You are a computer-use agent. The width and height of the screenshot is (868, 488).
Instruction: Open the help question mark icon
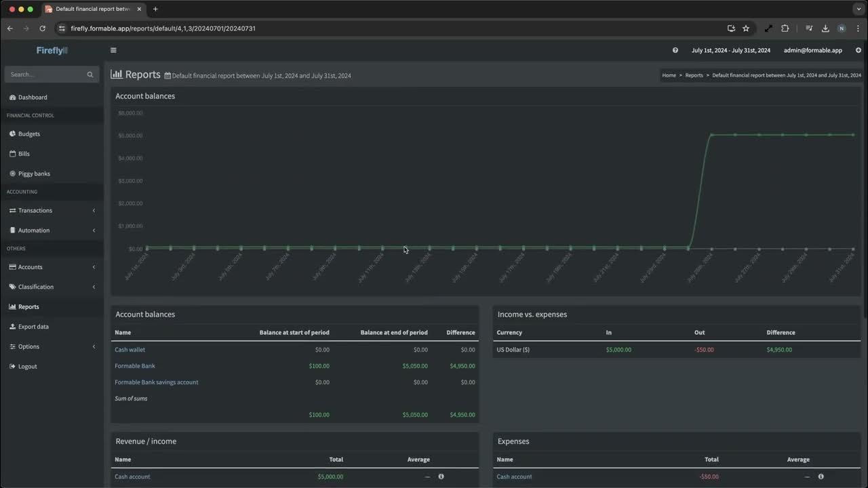[675, 50]
